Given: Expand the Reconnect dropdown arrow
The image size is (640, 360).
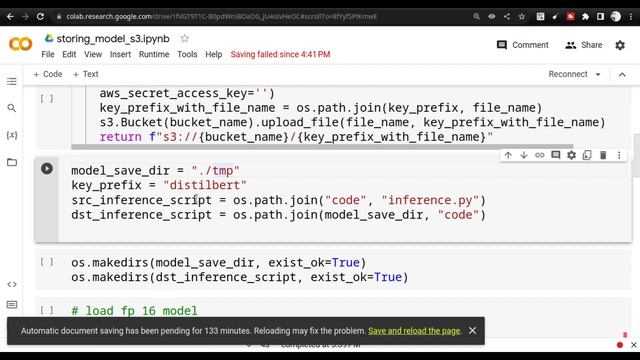Looking at the screenshot, I should (x=598, y=75).
